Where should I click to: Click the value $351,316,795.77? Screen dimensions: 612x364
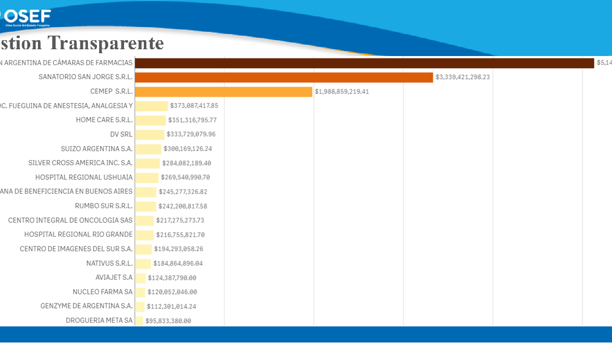pos(193,120)
